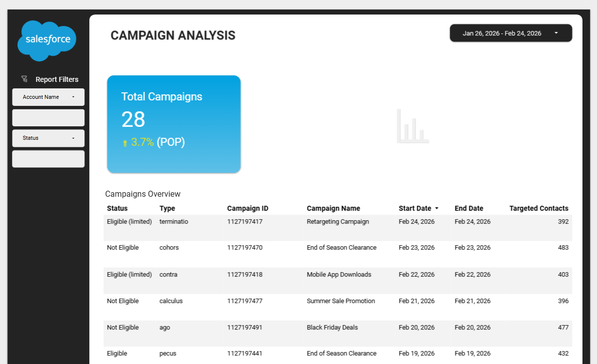This screenshot has width=597, height=364.
Task: Open the Status filter dropdown
Action: click(48, 138)
